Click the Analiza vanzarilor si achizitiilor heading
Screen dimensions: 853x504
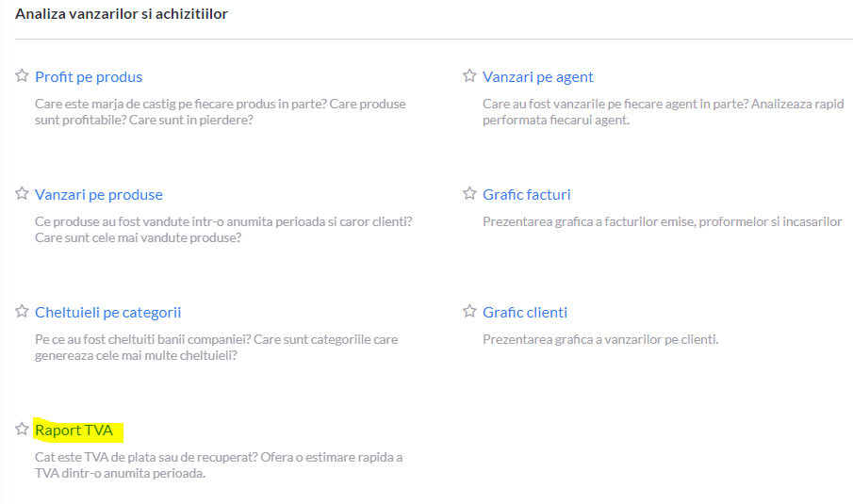coord(122,13)
